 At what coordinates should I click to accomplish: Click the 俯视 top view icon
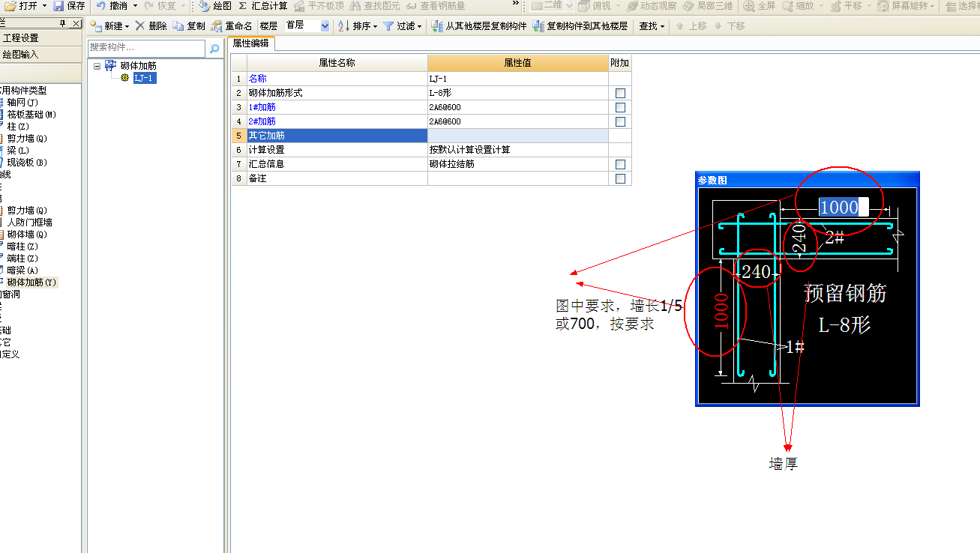coord(583,6)
